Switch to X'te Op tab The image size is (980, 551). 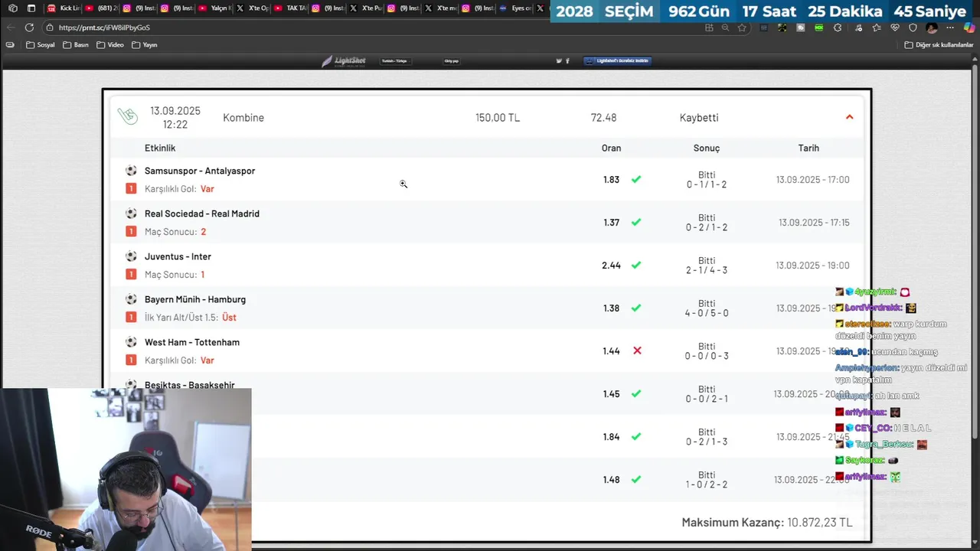tap(253, 8)
